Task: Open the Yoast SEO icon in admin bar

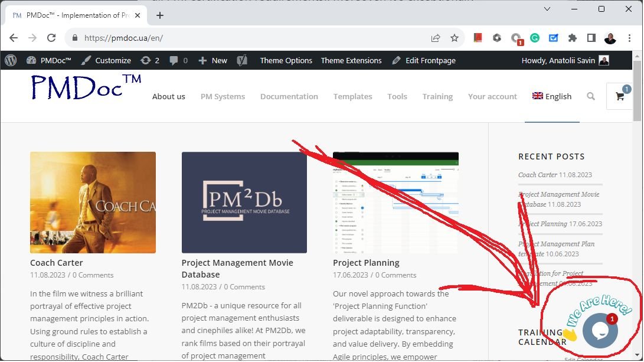Action: click(243, 60)
